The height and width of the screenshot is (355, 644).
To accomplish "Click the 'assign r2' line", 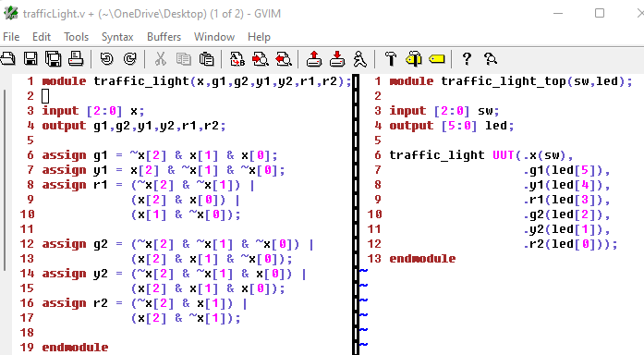I will coord(145,303).
